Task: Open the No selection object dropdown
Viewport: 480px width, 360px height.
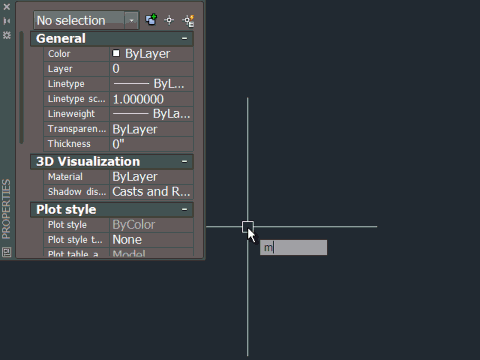Action: (86, 20)
